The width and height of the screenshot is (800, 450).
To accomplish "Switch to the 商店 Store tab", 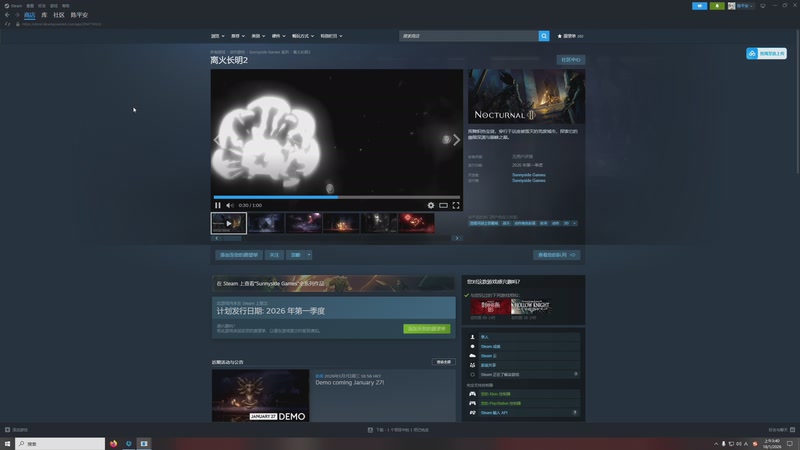I will (30, 15).
